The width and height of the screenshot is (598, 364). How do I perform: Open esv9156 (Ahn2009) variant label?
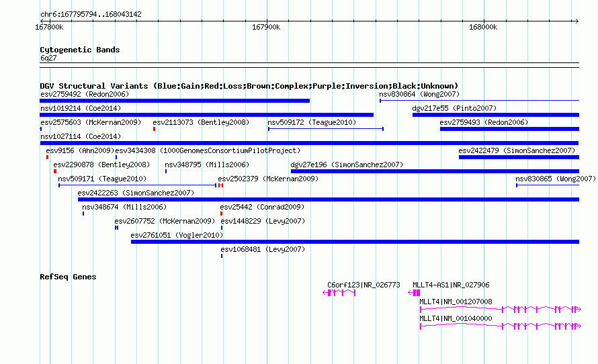pos(80,150)
